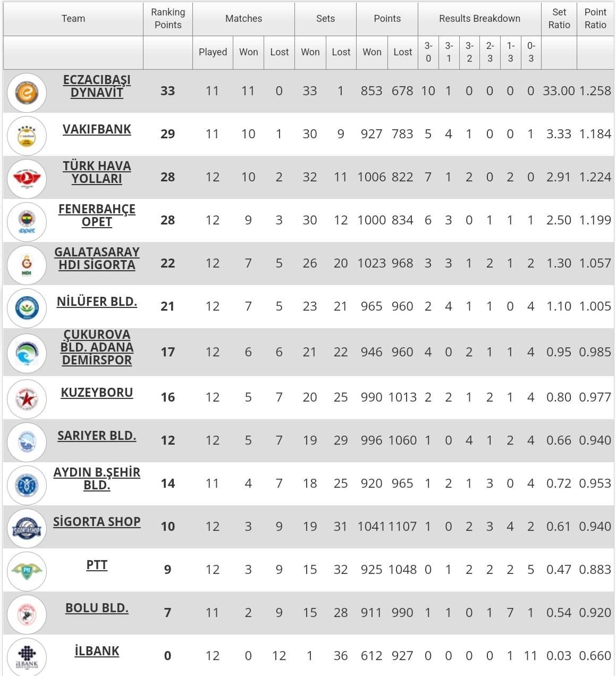
Task: Click the Matches Played column header
Action: [x=213, y=52]
